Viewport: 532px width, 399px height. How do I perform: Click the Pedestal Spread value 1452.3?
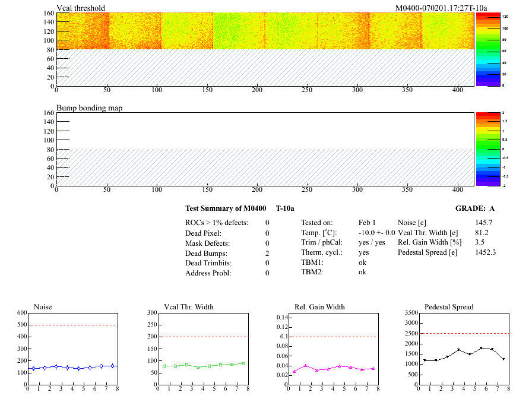(486, 252)
